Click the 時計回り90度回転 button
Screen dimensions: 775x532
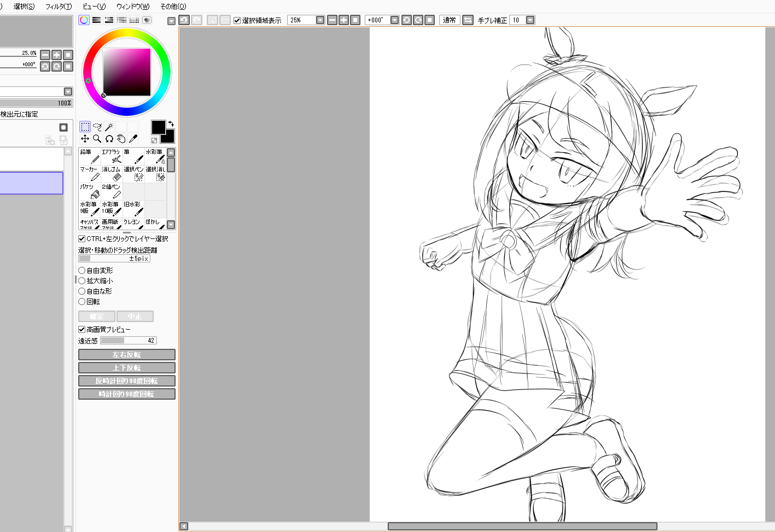click(126, 394)
